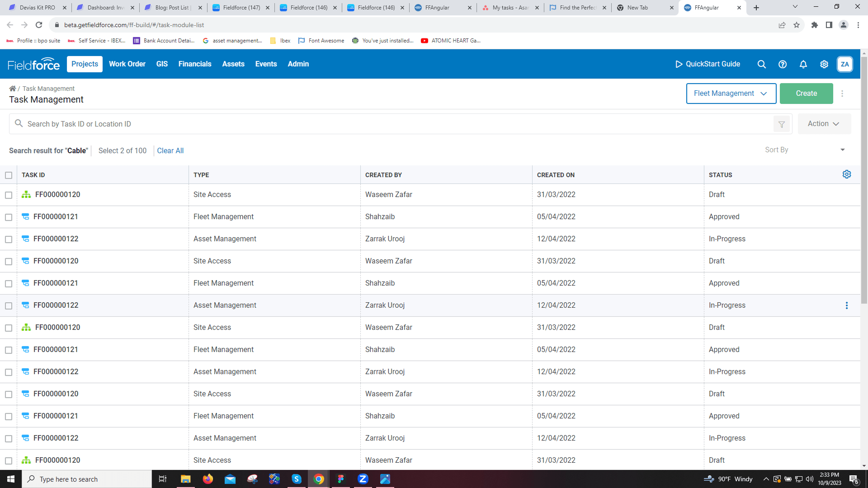Screen dimensions: 868x488
Task: Open the Events menu
Action: point(266,64)
